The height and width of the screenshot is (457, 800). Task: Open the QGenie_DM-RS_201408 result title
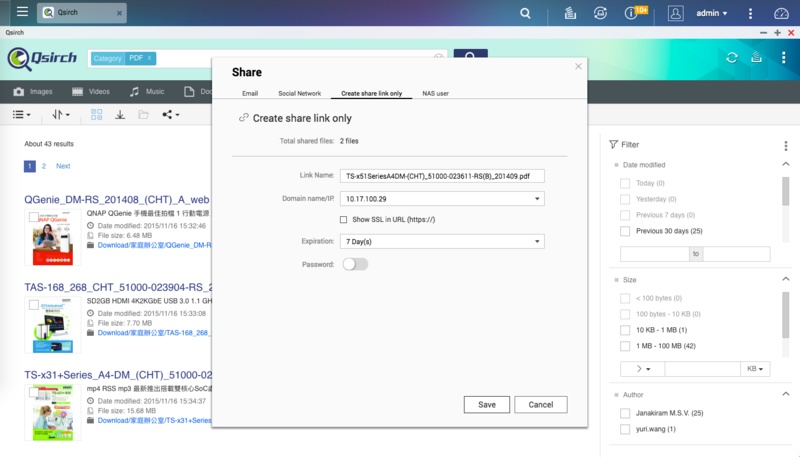coord(117,199)
